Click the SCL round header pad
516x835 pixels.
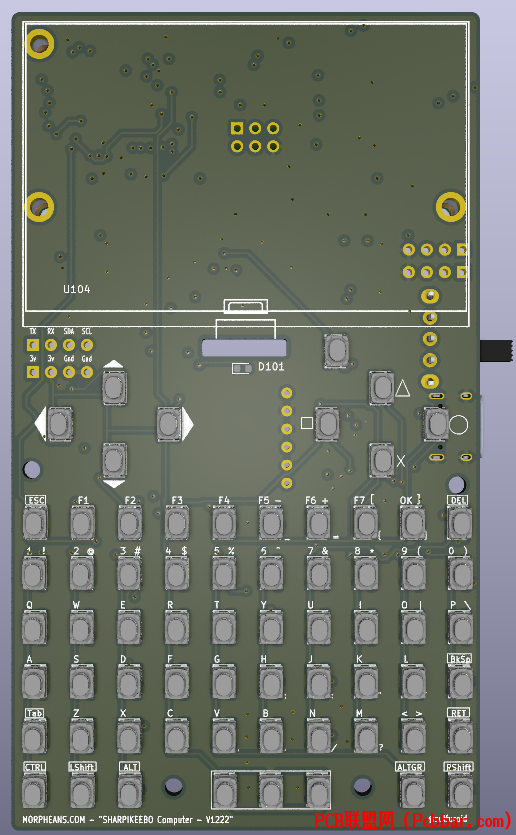pyautogui.click(x=87, y=345)
